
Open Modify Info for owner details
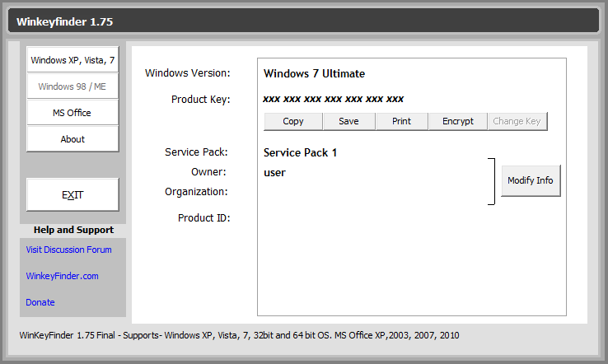click(531, 180)
